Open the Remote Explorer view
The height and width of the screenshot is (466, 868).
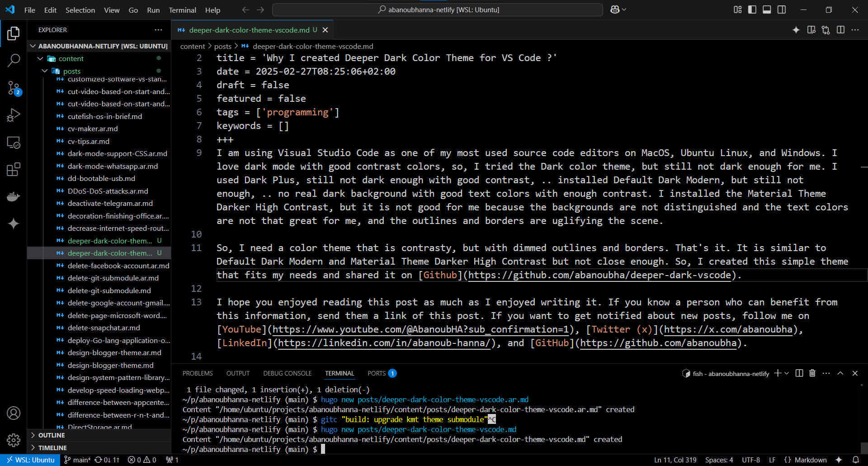coord(14,143)
